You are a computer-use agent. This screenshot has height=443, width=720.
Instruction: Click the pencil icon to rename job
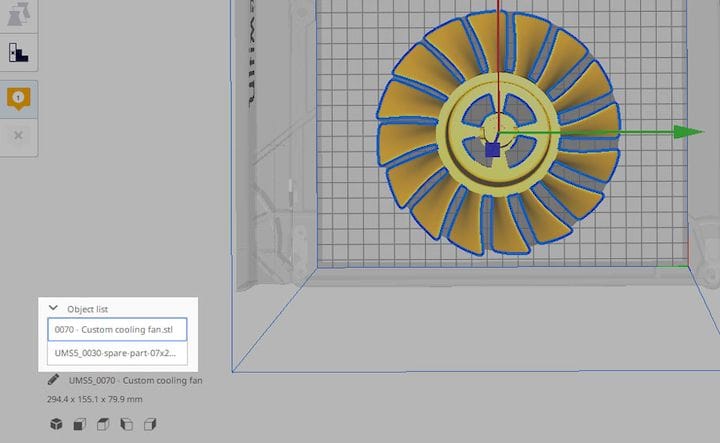pyautogui.click(x=54, y=380)
